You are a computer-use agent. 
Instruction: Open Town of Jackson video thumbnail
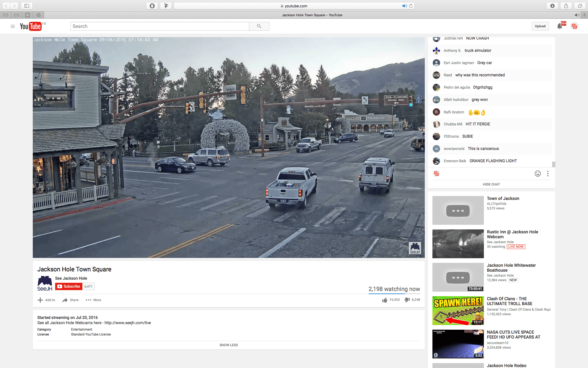458,210
